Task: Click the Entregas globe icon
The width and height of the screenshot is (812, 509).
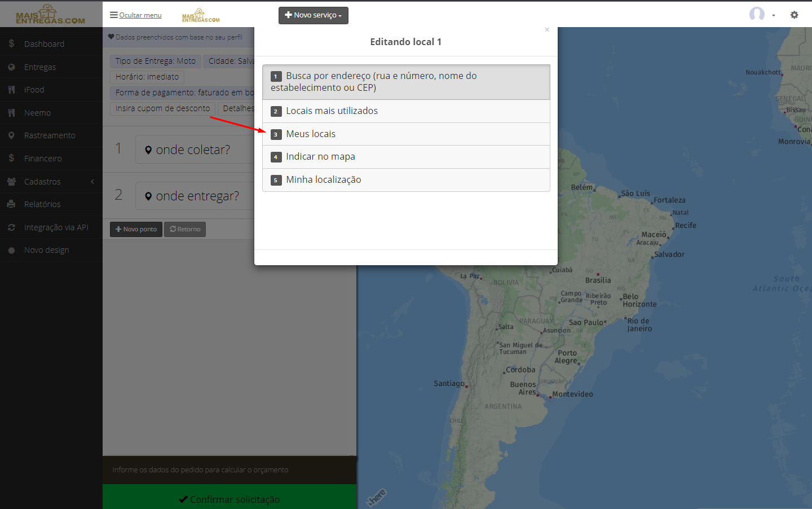Action: tap(11, 67)
